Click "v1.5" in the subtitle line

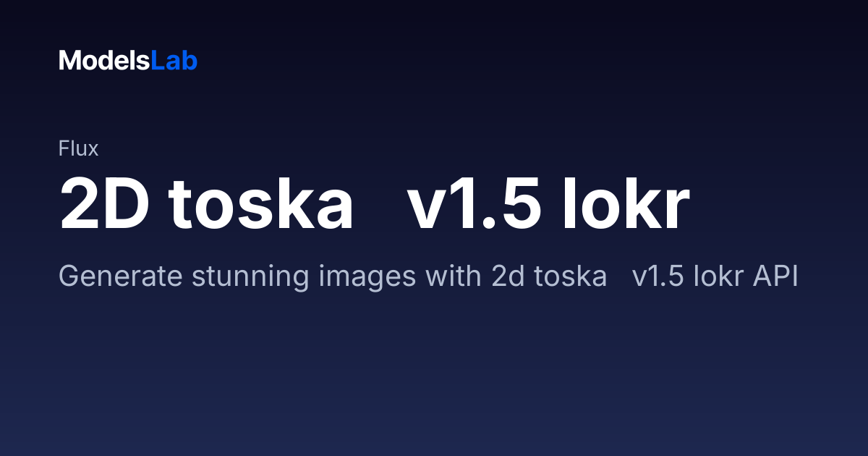(662, 277)
